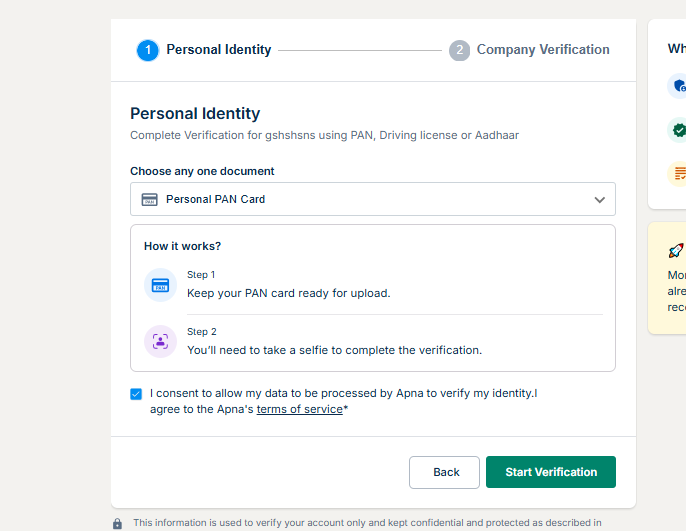The width and height of the screenshot is (686, 531).
Task: Click the orange document list icon
Action: point(680,173)
